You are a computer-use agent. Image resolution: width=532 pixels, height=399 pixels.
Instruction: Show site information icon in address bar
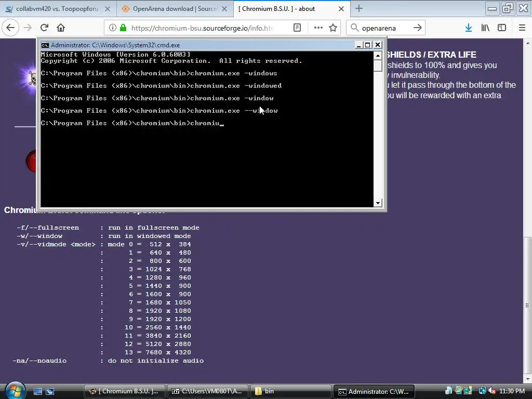(x=113, y=28)
